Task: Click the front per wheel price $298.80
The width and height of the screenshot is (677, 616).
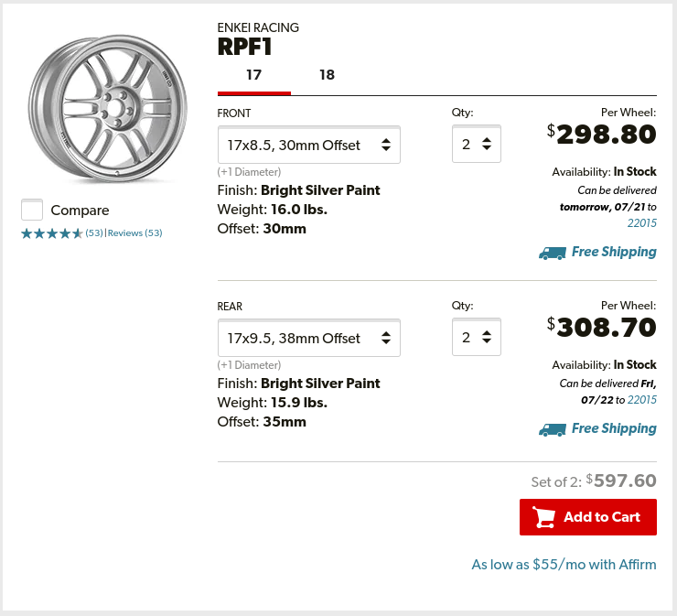Action: [x=601, y=135]
